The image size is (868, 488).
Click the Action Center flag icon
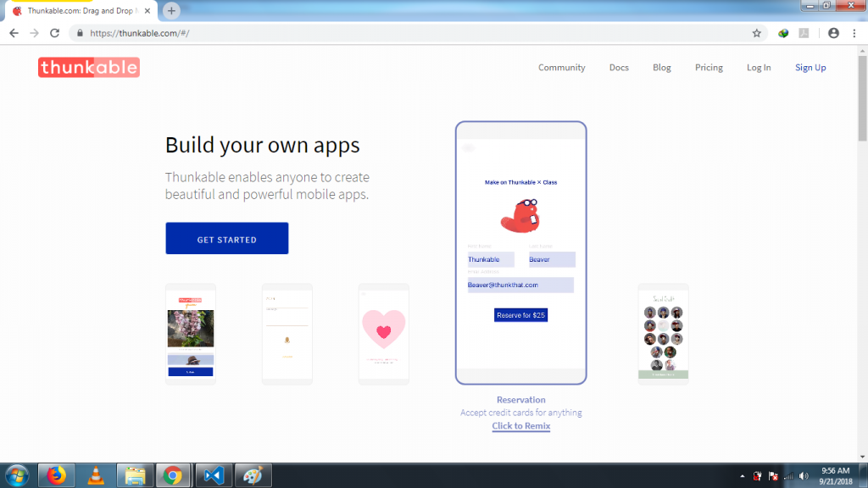point(773,476)
